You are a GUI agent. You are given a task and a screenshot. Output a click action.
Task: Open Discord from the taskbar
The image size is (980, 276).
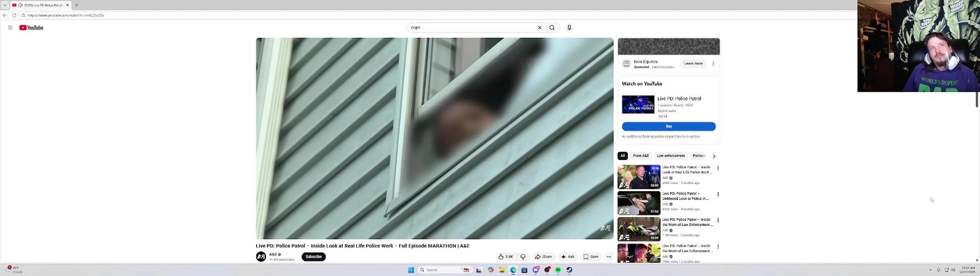coord(536,270)
